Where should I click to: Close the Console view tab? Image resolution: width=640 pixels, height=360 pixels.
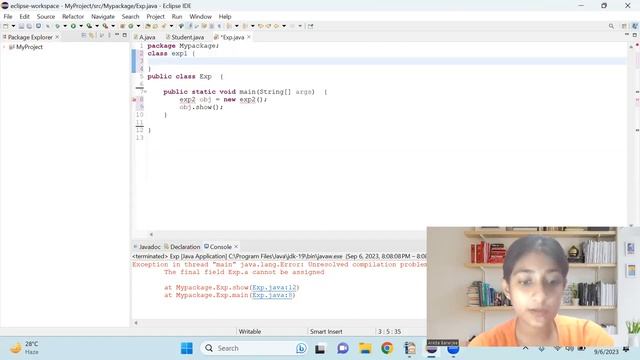pyautogui.click(x=236, y=247)
